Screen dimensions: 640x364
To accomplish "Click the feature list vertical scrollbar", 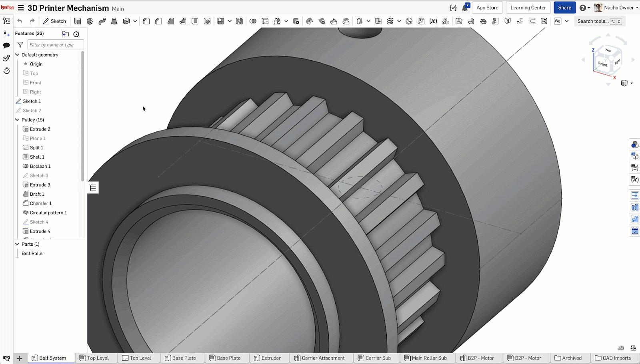I will (x=82, y=116).
